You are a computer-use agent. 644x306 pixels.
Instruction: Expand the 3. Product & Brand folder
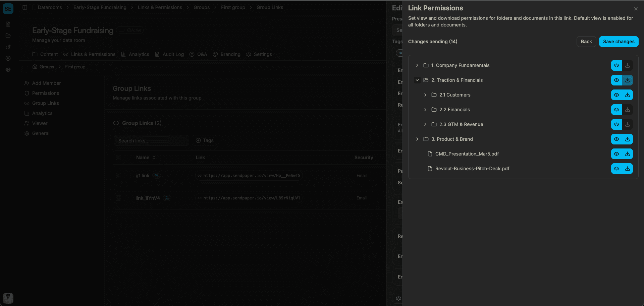point(417,139)
